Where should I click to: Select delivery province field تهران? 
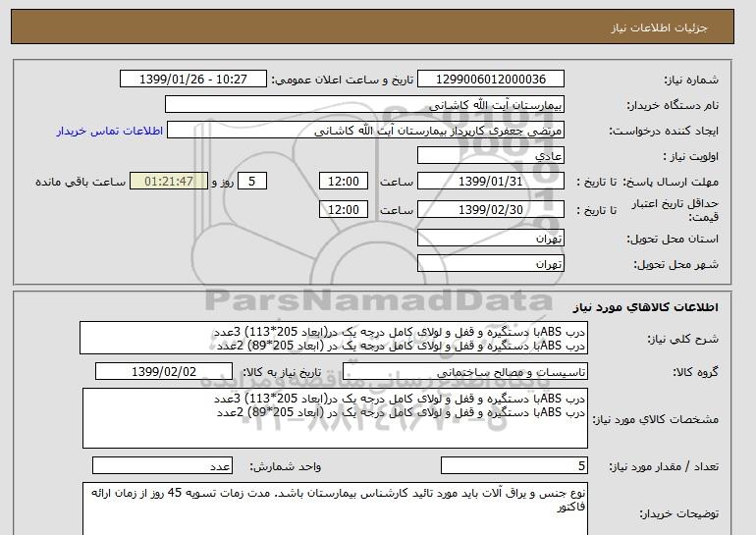click(x=490, y=239)
